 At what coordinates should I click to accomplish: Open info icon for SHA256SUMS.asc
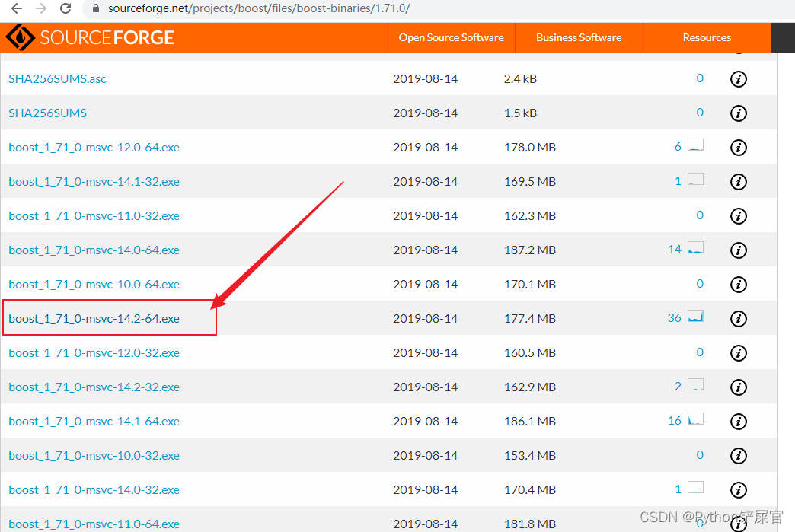click(738, 79)
